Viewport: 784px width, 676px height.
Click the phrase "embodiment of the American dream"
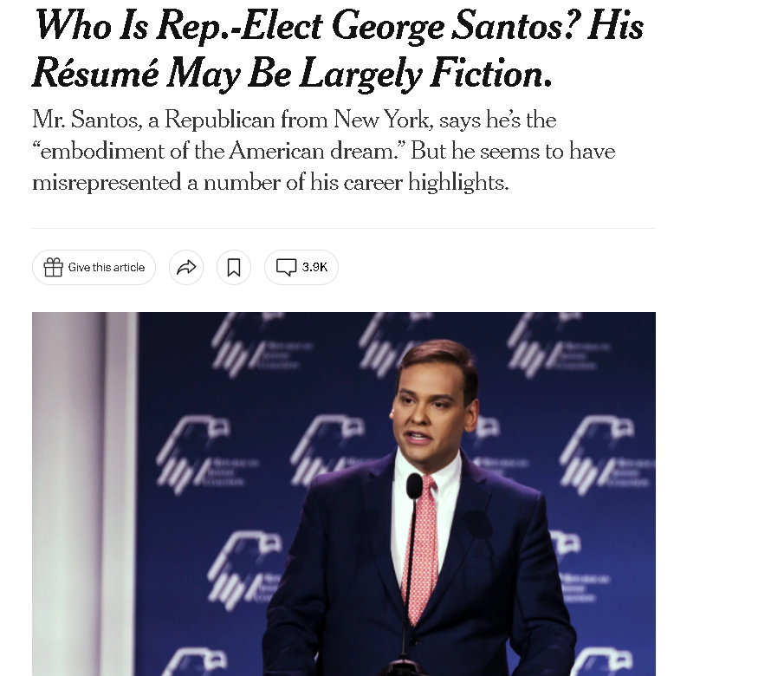(217, 151)
